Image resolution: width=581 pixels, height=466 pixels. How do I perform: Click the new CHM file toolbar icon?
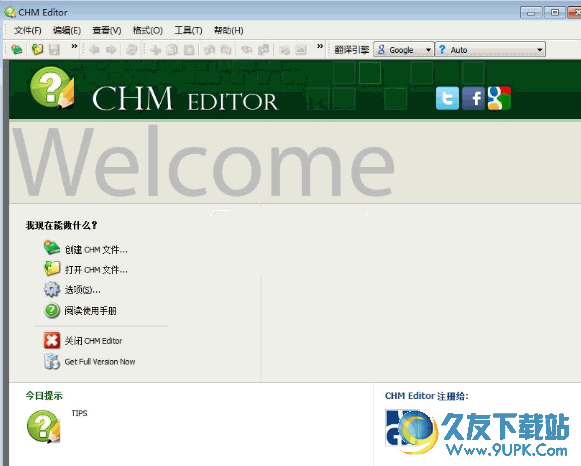17,49
